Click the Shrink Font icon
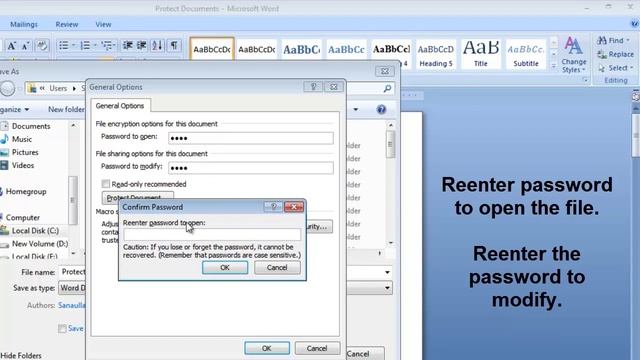640x360 pixels. (25, 45)
